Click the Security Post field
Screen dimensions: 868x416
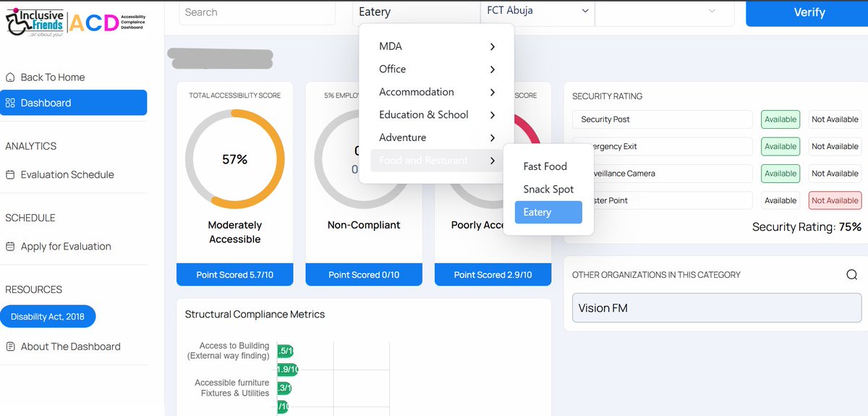tap(663, 119)
